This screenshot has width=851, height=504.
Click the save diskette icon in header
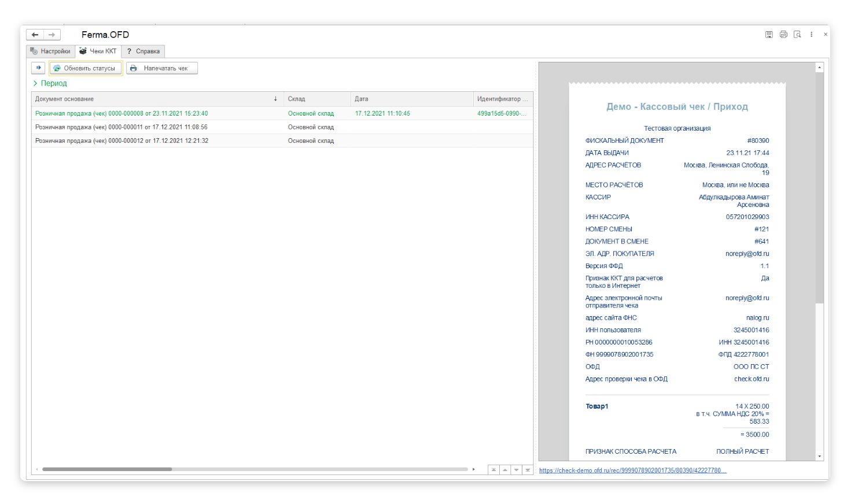(x=769, y=35)
